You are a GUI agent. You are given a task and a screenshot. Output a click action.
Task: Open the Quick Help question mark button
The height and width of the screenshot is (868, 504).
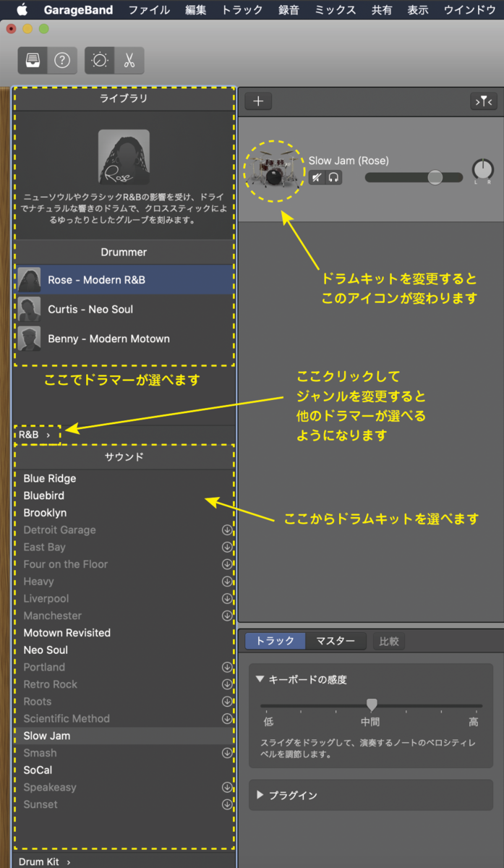point(62,61)
